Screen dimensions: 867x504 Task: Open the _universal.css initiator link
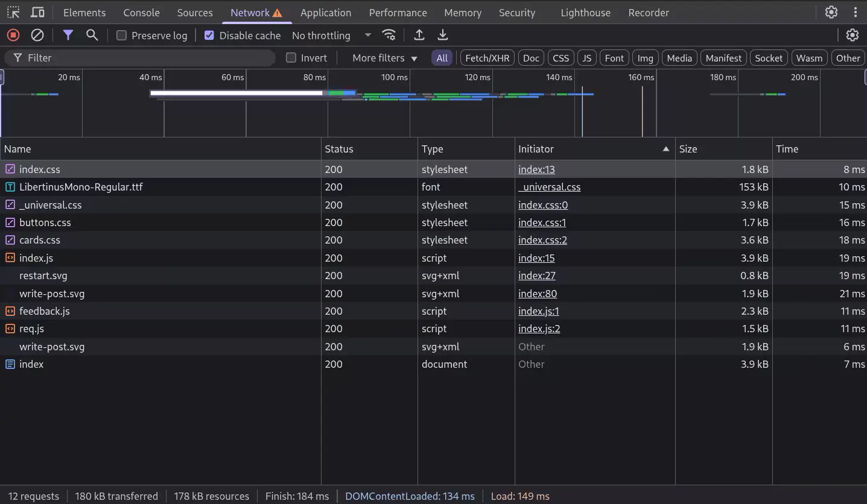(549, 187)
